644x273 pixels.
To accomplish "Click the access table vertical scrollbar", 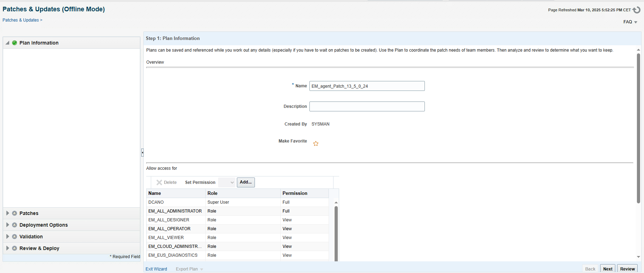I will tap(336, 233).
